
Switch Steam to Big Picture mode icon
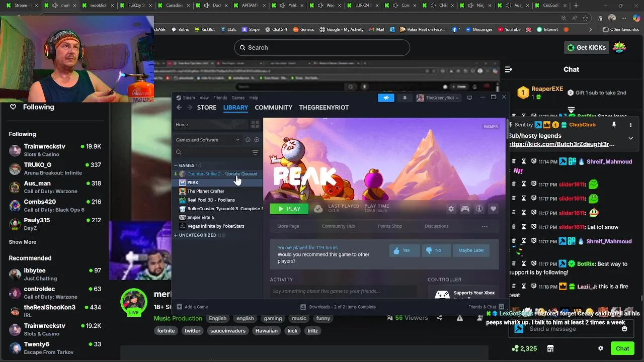pos(469,98)
